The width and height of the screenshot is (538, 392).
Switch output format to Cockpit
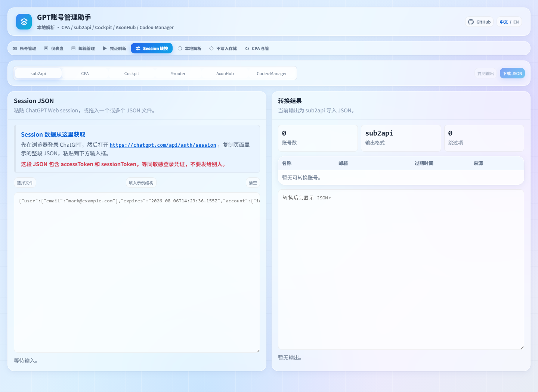click(132, 74)
